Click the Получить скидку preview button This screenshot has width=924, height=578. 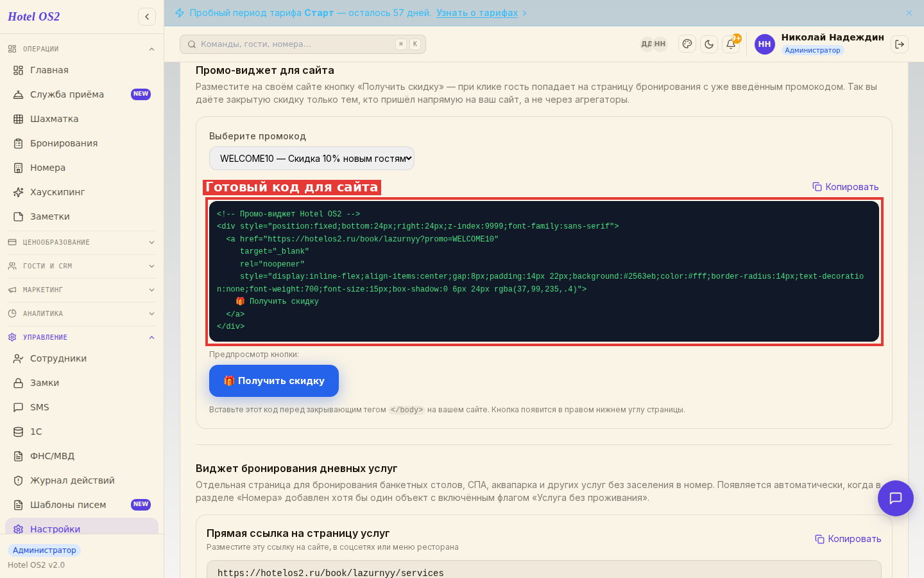click(x=274, y=381)
